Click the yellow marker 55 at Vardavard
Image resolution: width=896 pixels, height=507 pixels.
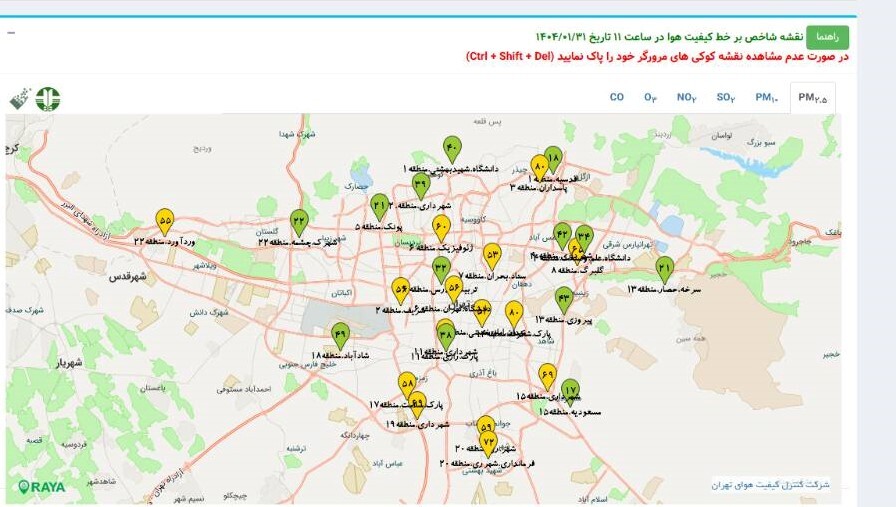(x=165, y=220)
